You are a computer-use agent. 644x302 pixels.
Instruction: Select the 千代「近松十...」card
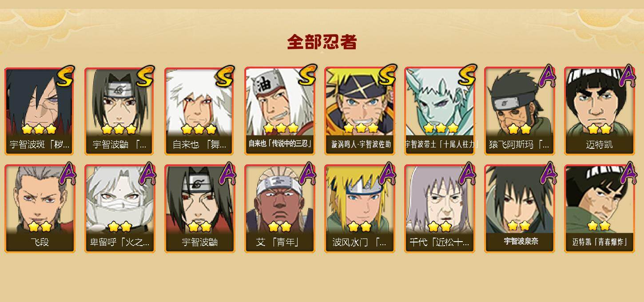click(x=440, y=209)
